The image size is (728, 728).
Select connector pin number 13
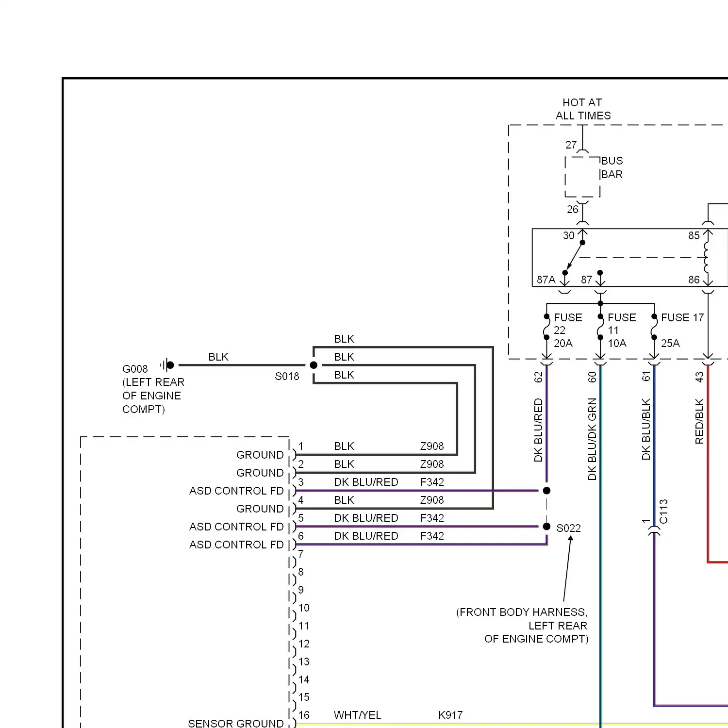pos(304,662)
